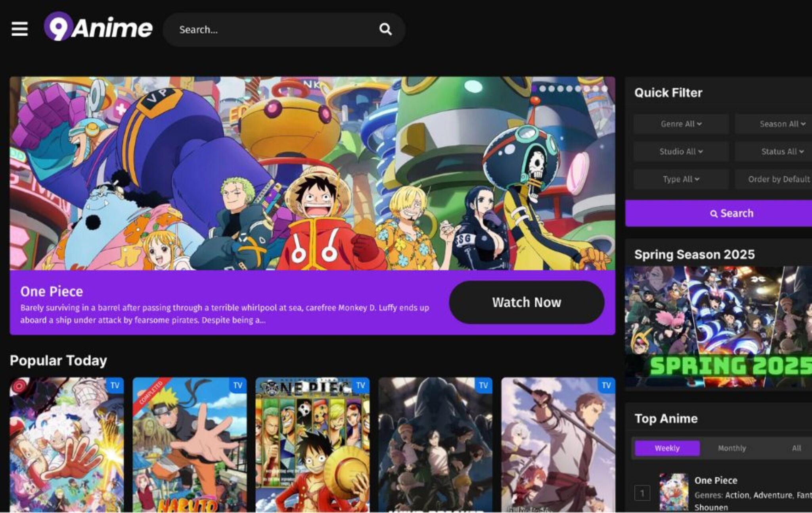Switch to the Monthly tab in Top Anime
The height and width of the screenshot is (513, 812).
[x=731, y=448]
